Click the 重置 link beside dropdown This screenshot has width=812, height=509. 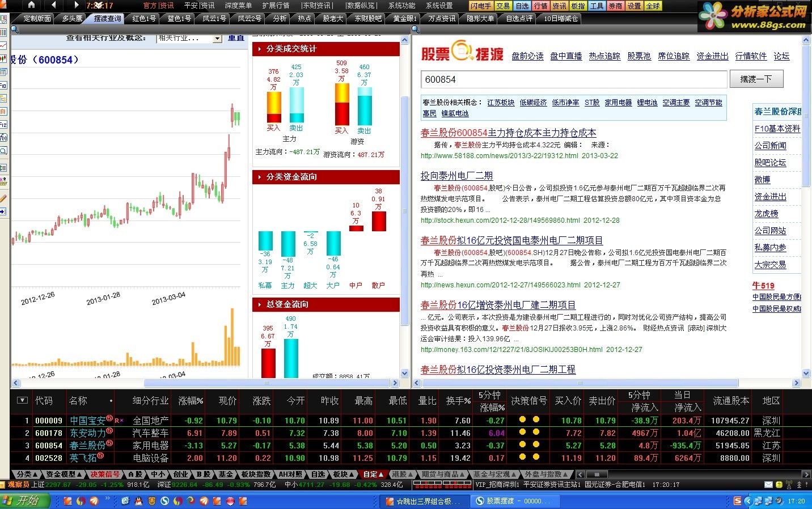pyautogui.click(x=236, y=38)
